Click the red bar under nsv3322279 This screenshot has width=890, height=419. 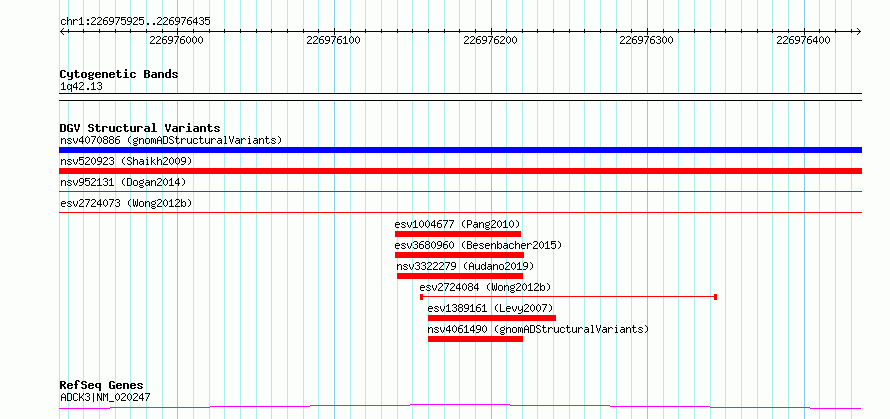[x=460, y=276]
